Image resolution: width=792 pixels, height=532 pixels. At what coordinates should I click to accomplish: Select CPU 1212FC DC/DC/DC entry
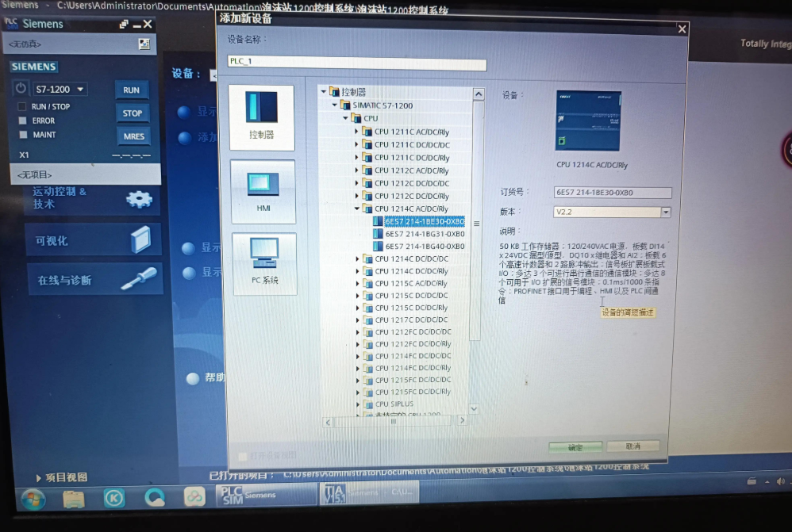click(413, 331)
